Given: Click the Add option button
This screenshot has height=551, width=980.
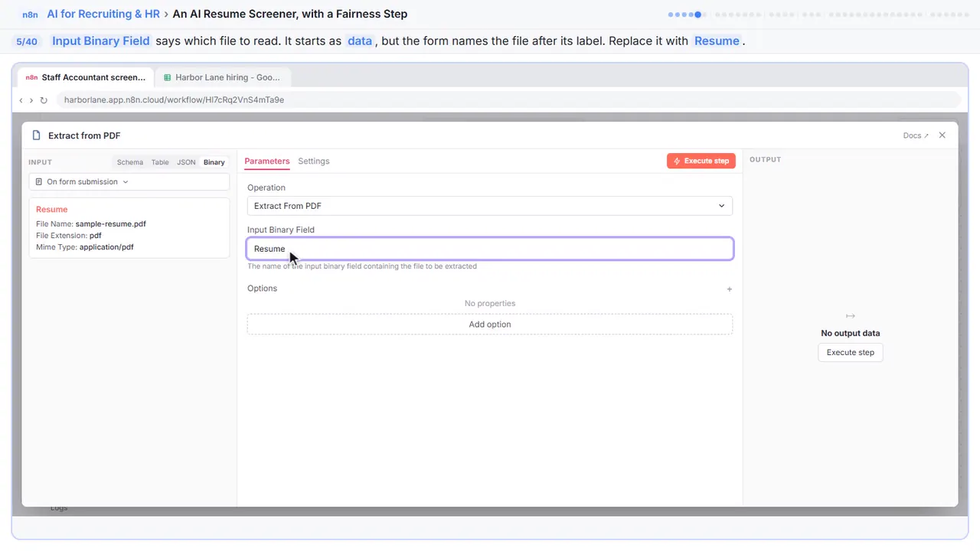Looking at the screenshot, I should [490, 324].
